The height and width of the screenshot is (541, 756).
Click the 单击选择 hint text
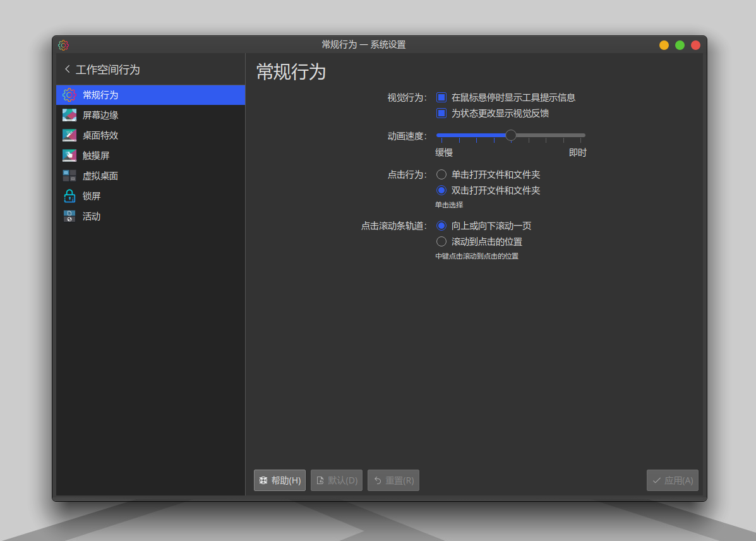pyautogui.click(x=449, y=205)
